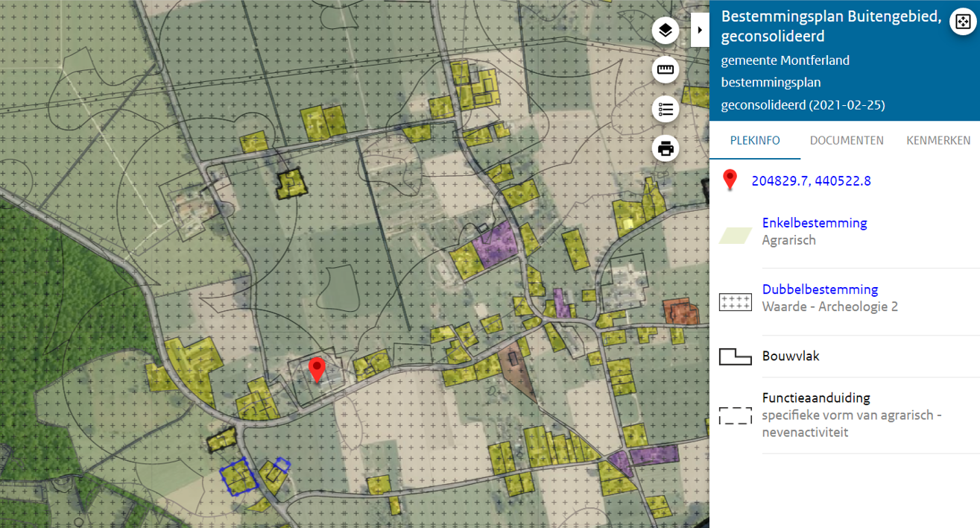
Task: Click the zoom-to-plan extent icon
Action: 962,22
